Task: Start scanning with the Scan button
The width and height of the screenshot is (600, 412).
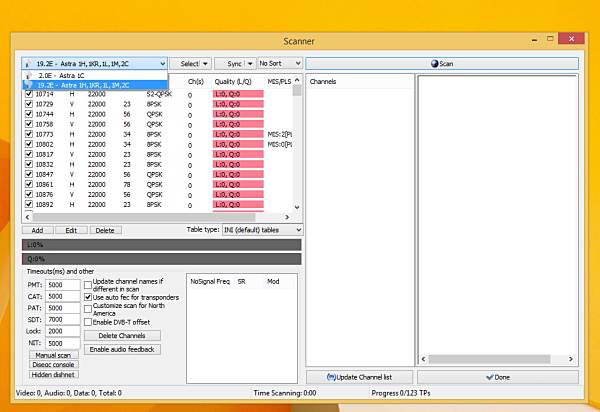Action: pyautogui.click(x=442, y=64)
